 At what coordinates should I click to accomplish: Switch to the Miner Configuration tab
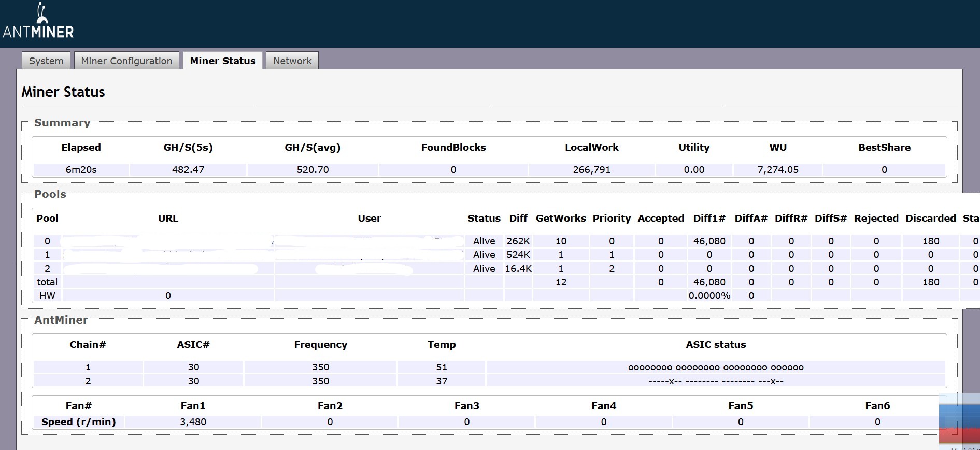[126, 61]
